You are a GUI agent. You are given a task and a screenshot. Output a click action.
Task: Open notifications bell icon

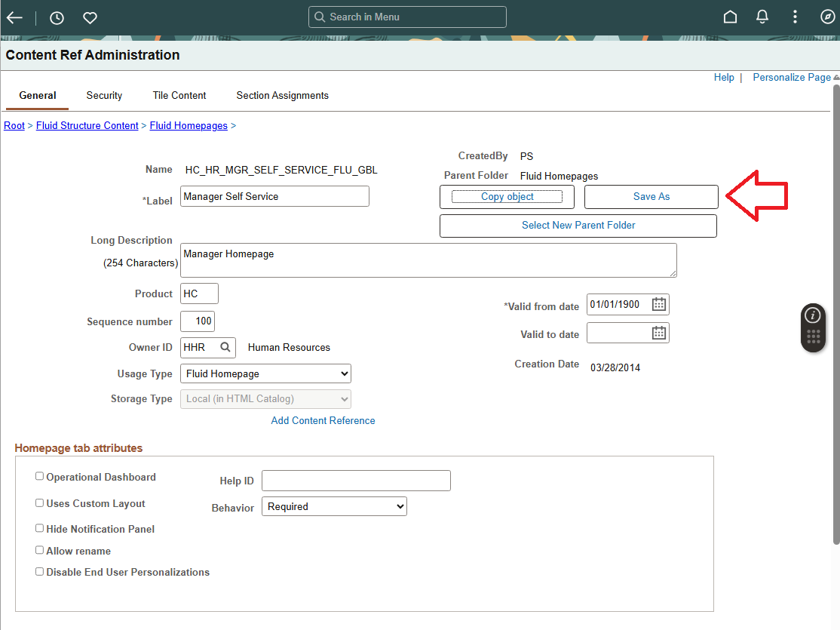pos(762,17)
